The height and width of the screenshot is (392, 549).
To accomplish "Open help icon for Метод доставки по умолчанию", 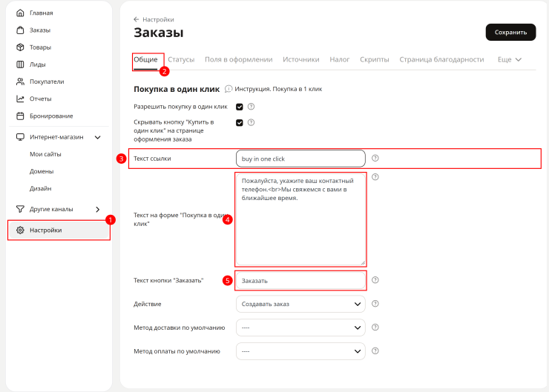I will point(375,328).
